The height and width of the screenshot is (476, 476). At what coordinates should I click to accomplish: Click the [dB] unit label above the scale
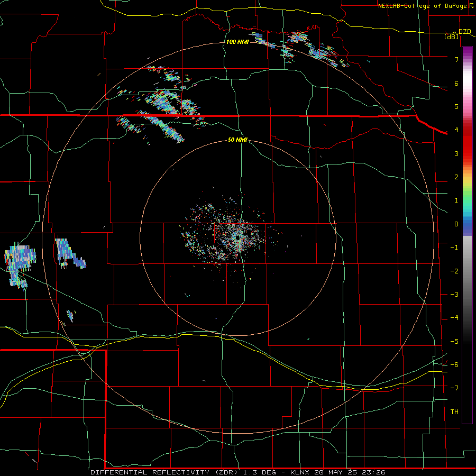point(452,36)
